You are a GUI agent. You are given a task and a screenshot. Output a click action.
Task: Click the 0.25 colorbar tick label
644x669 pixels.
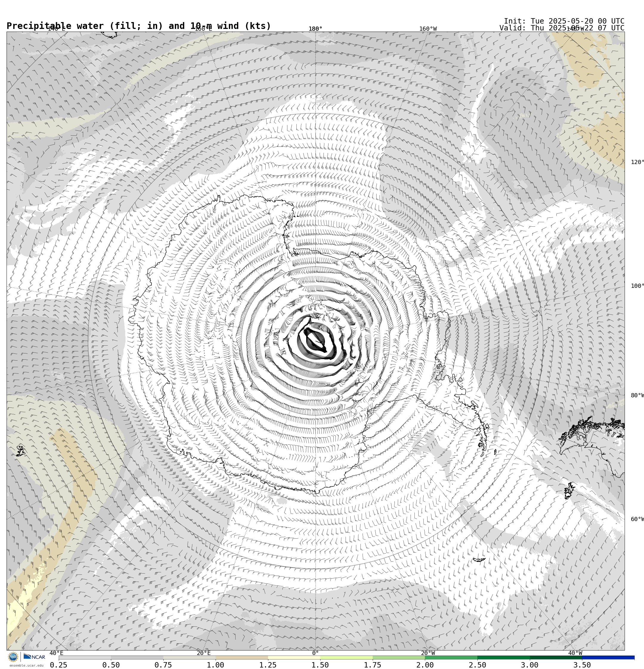59,665
